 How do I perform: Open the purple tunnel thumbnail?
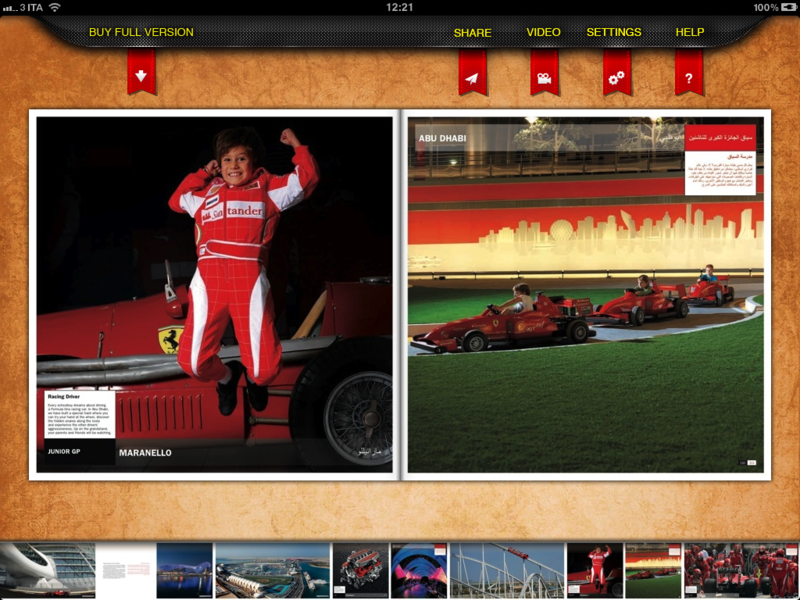[x=419, y=570]
